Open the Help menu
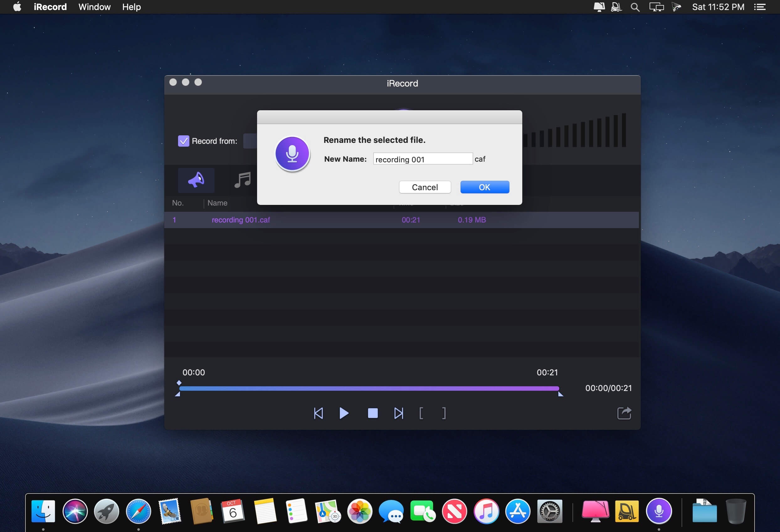The width and height of the screenshot is (780, 532). click(131, 7)
